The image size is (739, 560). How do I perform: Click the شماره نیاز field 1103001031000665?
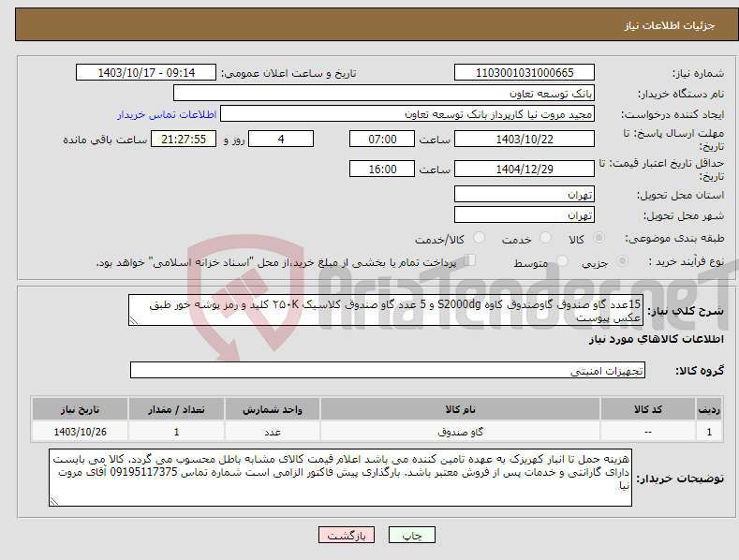525,73
